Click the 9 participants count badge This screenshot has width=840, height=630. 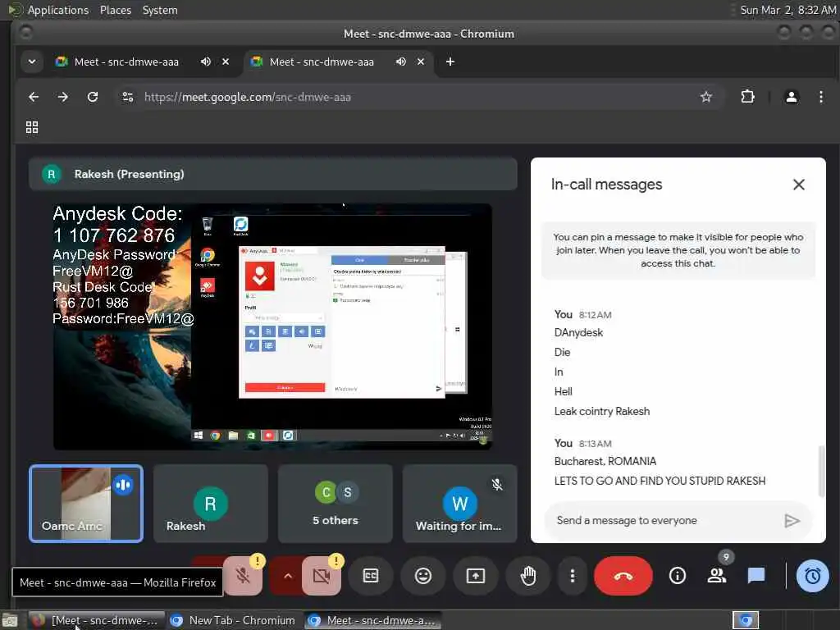point(726,557)
